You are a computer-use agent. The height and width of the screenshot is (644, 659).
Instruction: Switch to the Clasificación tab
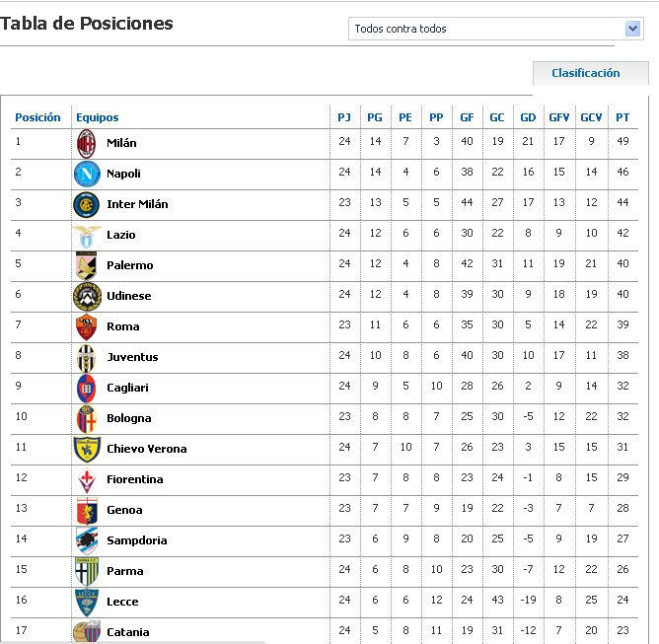[586, 73]
